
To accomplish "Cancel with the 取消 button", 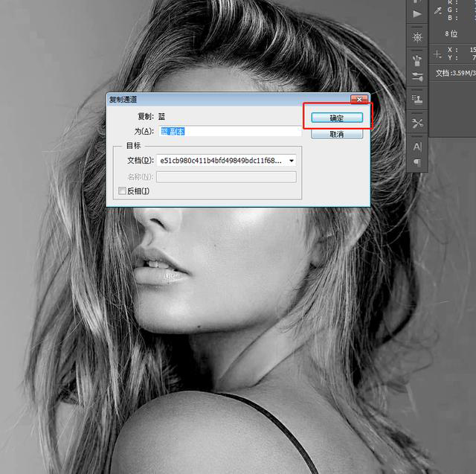I will 337,134.
